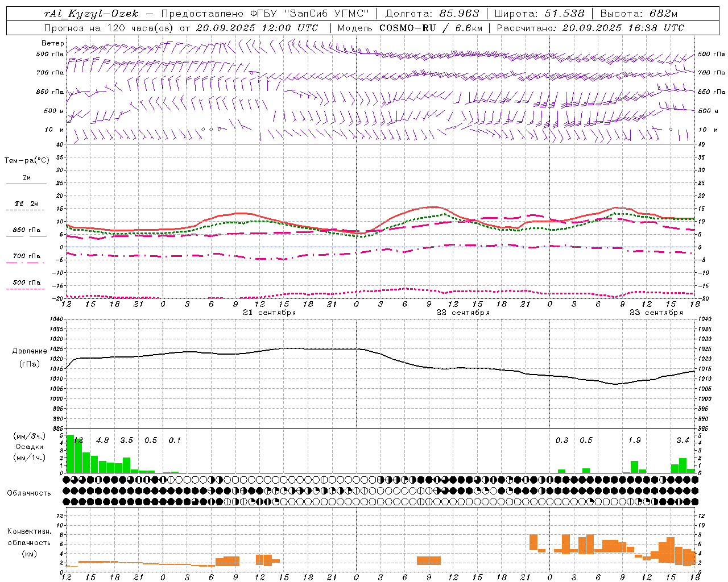
Task: Click the 0.3 precipitation total value
Action: tap(562, 440)
